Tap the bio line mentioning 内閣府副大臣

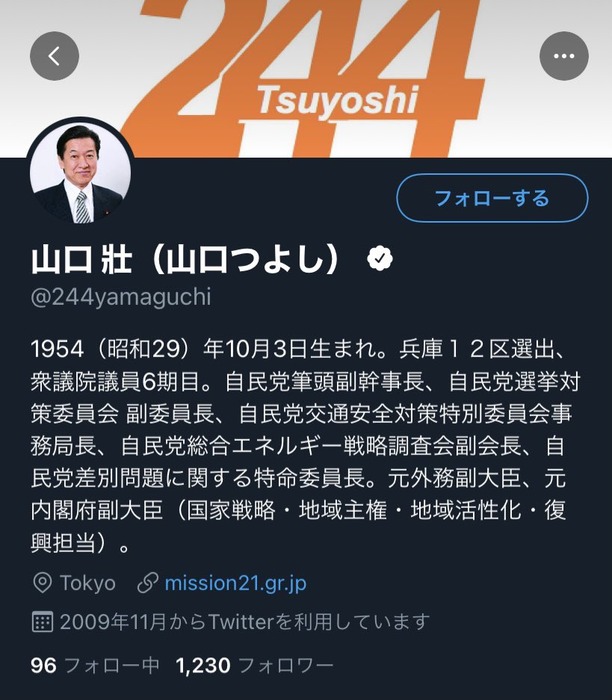tap(298, 510)
